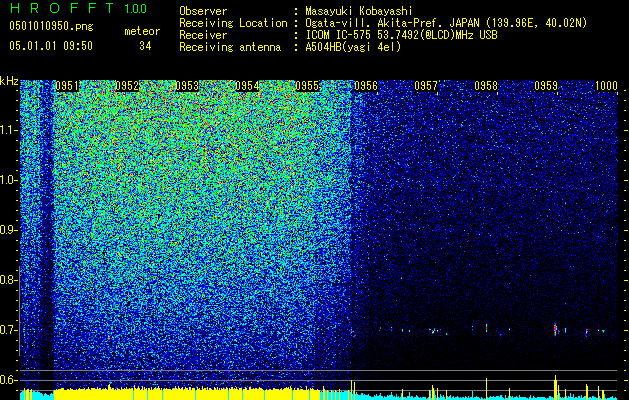Click the observer name Masayuki Kobayashi
This screenshot has height=400, width=629.
[x=359, y=11]
